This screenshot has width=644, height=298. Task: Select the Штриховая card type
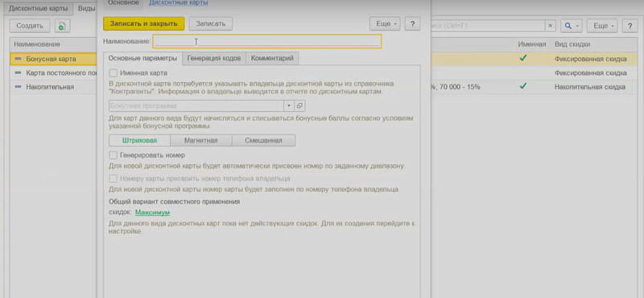click(x=139, y=140)
